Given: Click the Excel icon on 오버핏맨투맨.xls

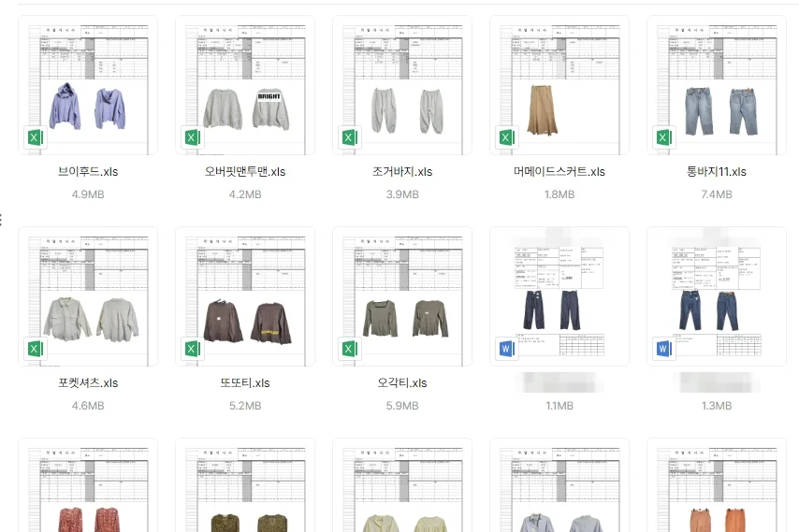Looking at the screenshot, I should (x=193, y=137).
